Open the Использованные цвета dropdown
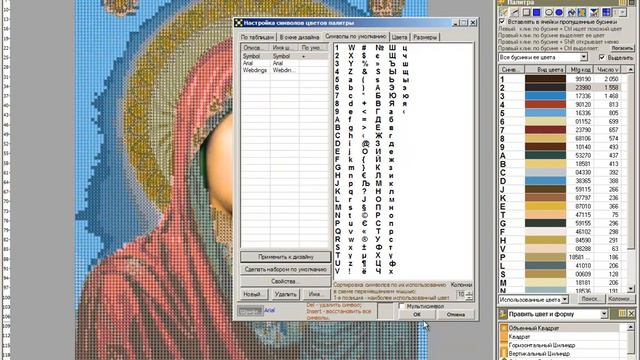640x360 pixels. point(564,300)
